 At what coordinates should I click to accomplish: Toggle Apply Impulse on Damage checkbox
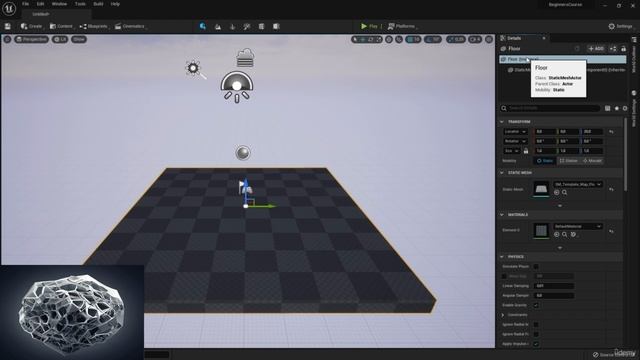pyautogui.click(x=536, y=344)
